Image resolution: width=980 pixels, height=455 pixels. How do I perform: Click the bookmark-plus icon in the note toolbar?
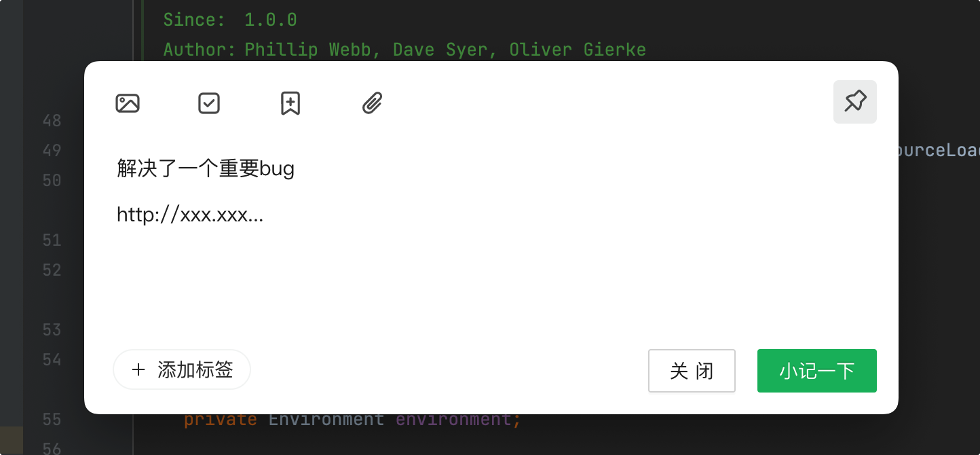coord(290,103)
